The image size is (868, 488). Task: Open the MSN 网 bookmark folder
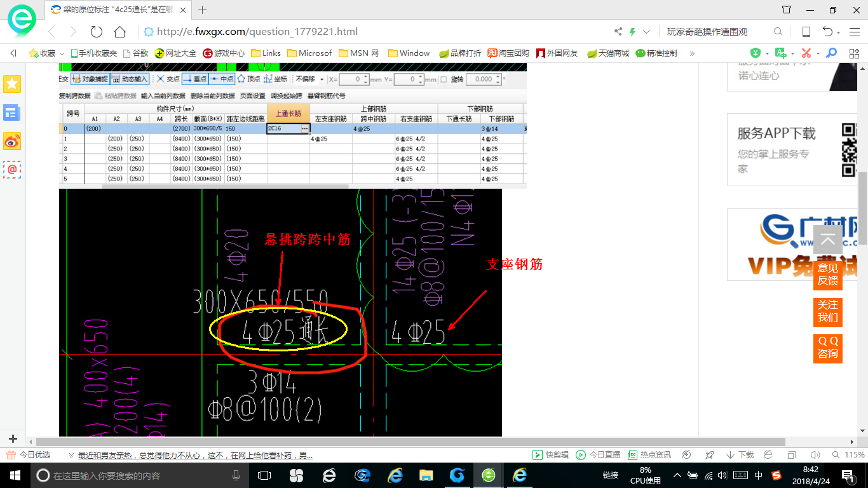tap(359, 53)
